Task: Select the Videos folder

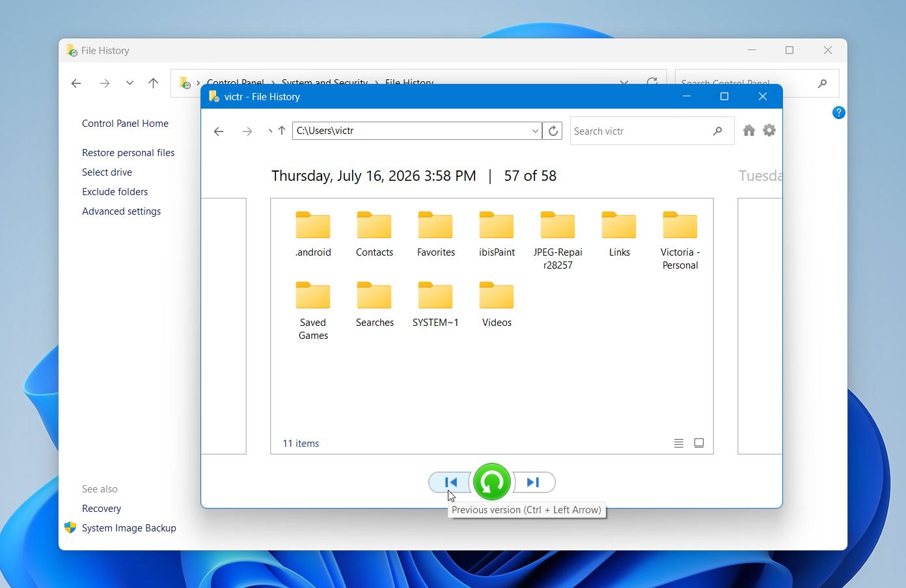Action: click(x=497, y=305)
